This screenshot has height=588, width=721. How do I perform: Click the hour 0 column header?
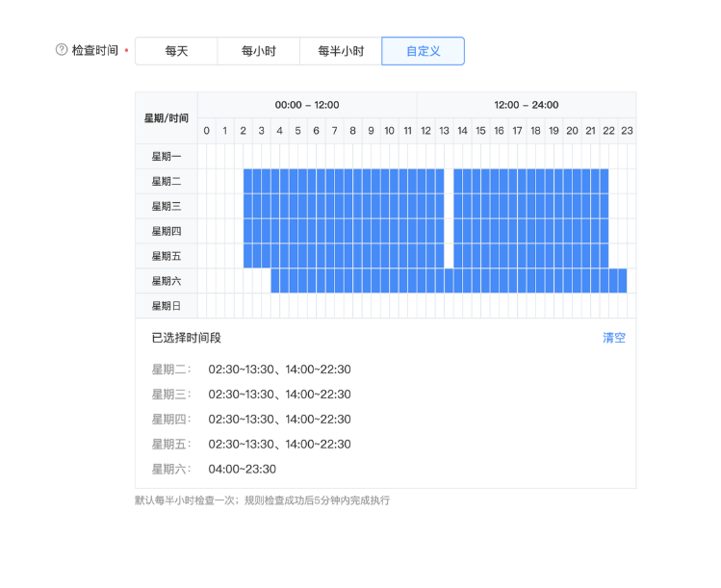206,131
